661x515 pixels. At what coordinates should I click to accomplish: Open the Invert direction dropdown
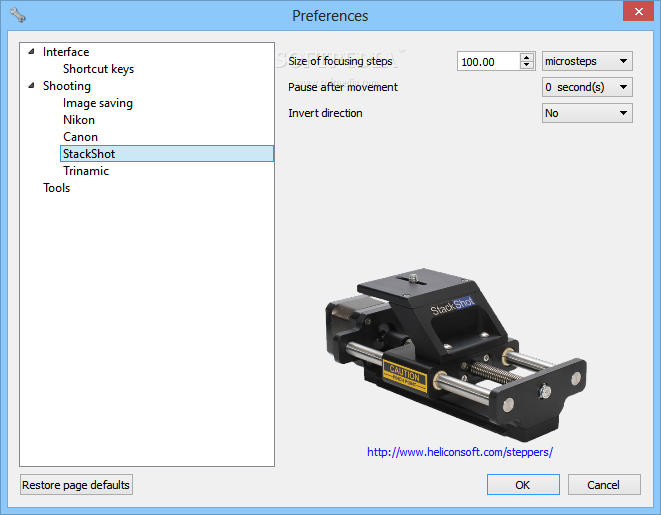coord(587,113)
